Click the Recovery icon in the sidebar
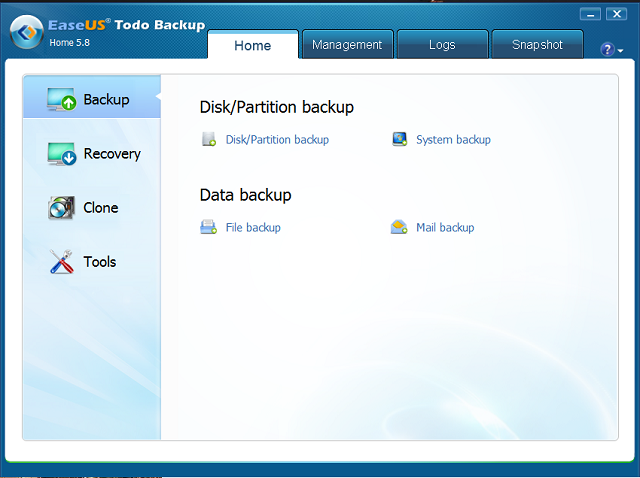640x478 pixels. (x=61, y=154)
